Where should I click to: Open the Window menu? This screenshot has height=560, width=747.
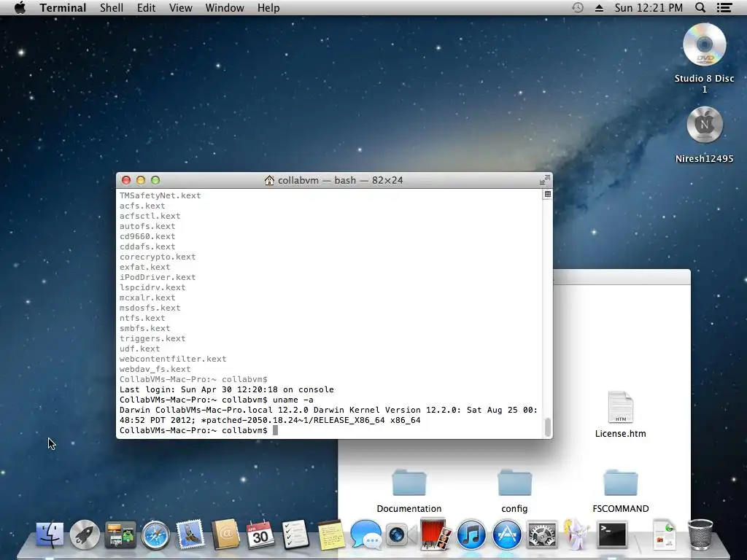pos(225,7)
